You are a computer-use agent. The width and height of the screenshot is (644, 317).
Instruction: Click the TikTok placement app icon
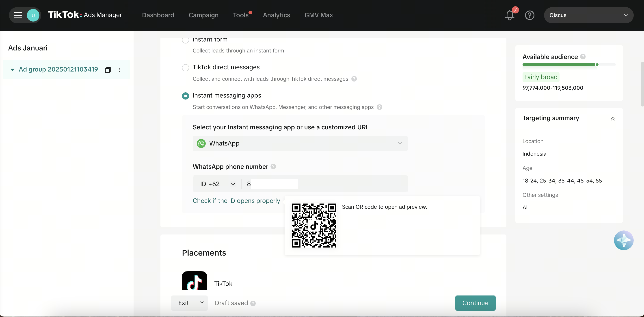coord(194,280)
